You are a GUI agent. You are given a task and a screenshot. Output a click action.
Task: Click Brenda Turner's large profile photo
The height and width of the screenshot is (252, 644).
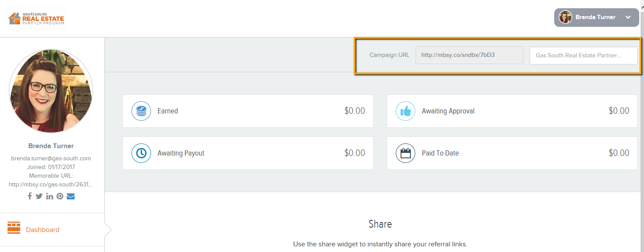coord(51,91)
